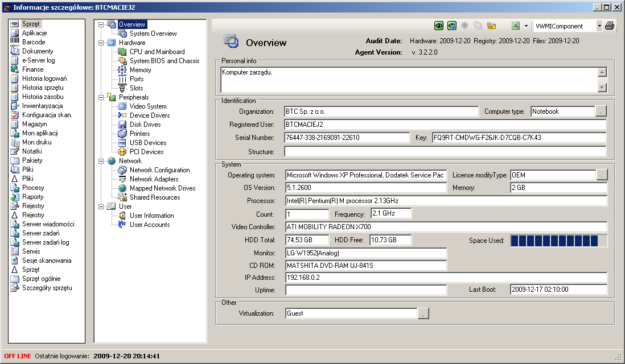Click into the Personal info text box
This screenshot has height=364, width=625.
409,80
